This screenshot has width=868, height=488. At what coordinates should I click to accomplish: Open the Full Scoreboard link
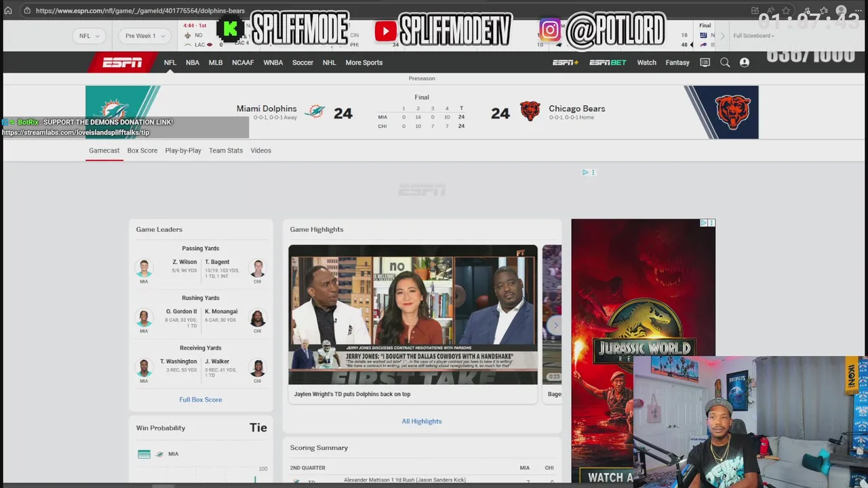pos(753,36)
